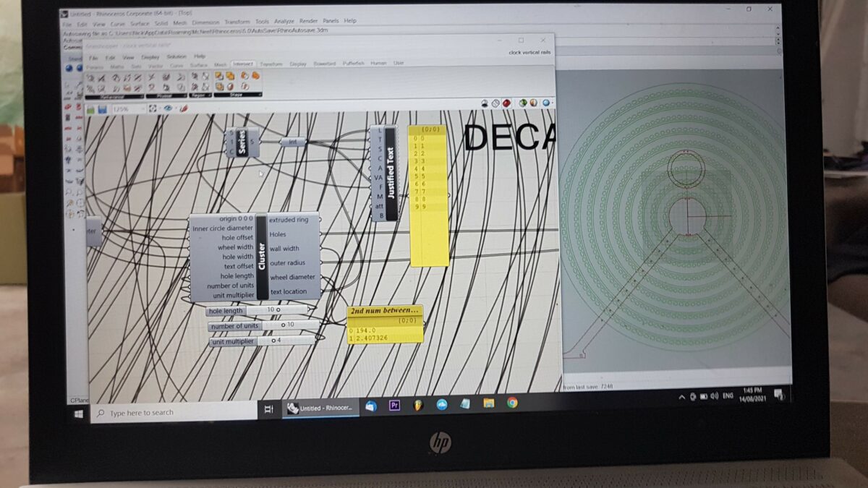Click the Grasshopper open file icon
The image size is (868, 488).
91,110
